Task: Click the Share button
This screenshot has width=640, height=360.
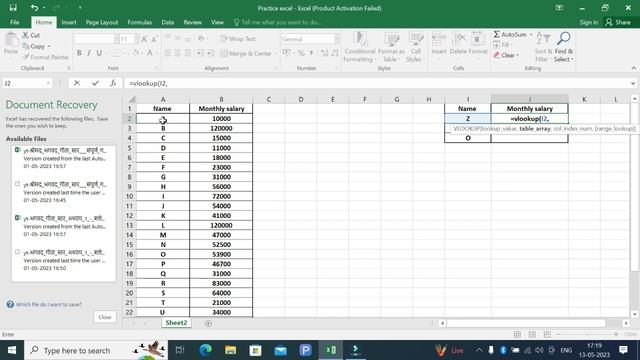Action: pos(618,22)
